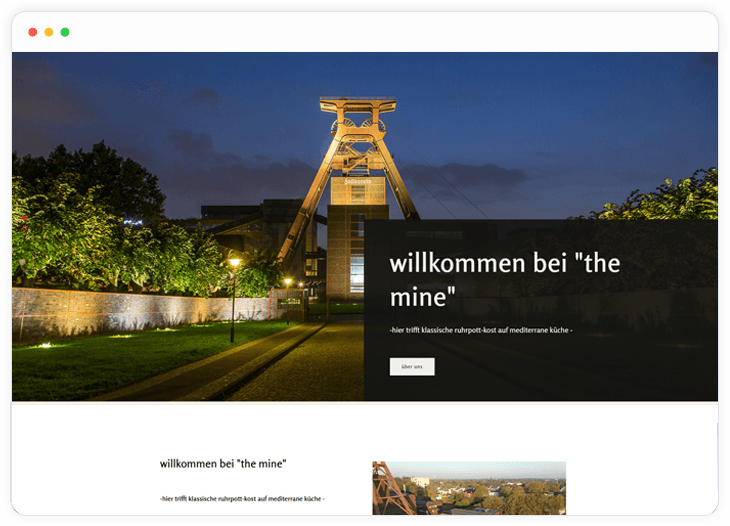Click the white hero subtitle about ruhrpott-kost
The width and height of the screenshot is (730, 526).
(481, 330)
